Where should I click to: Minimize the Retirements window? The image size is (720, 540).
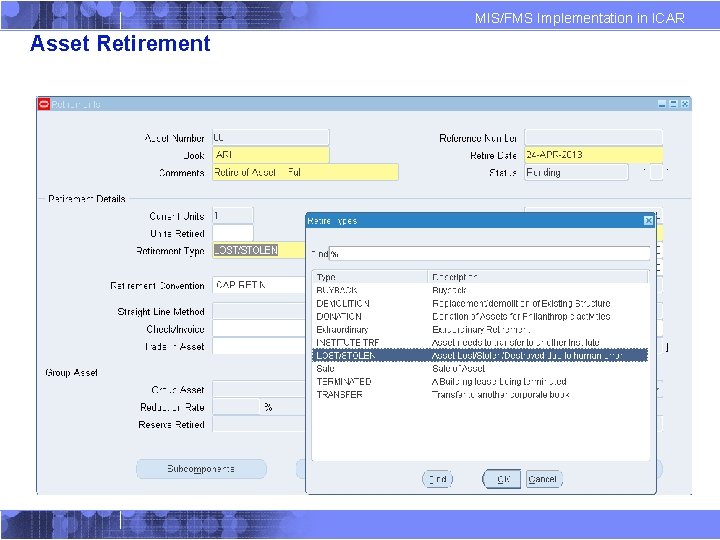click(662, 104)
